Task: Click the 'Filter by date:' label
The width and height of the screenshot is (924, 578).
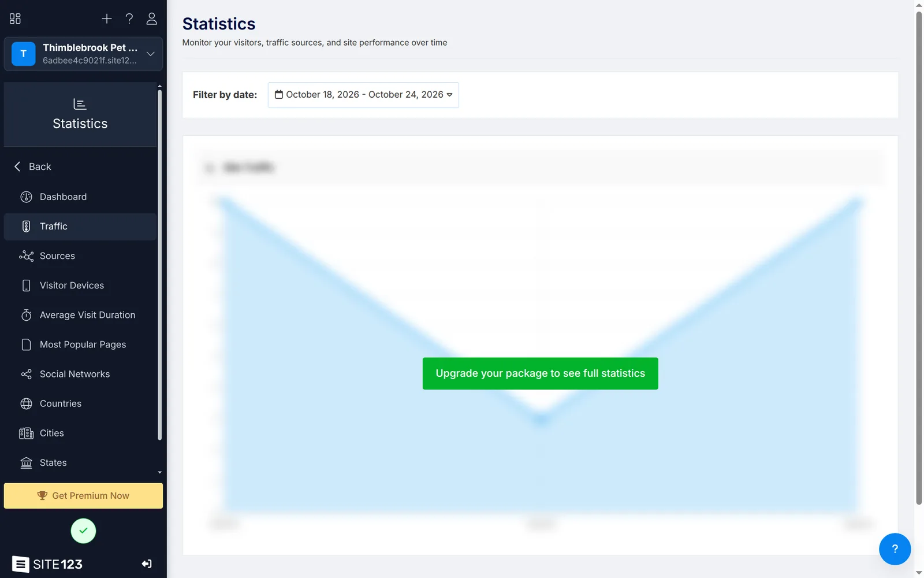Action: click(x=225, y=95)
